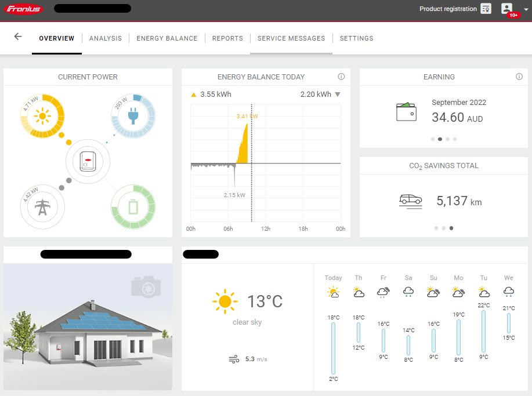The width and height of the screenshot is (532, 396).
Task: Expand the account dropdown arrow
Action: (x=526, y=10)
